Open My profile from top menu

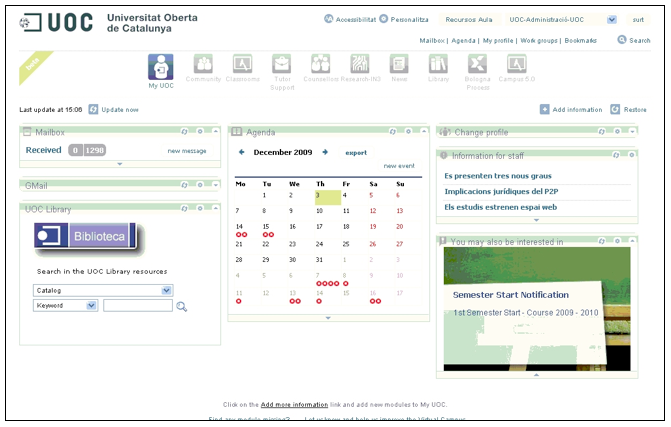coord(498,41)
